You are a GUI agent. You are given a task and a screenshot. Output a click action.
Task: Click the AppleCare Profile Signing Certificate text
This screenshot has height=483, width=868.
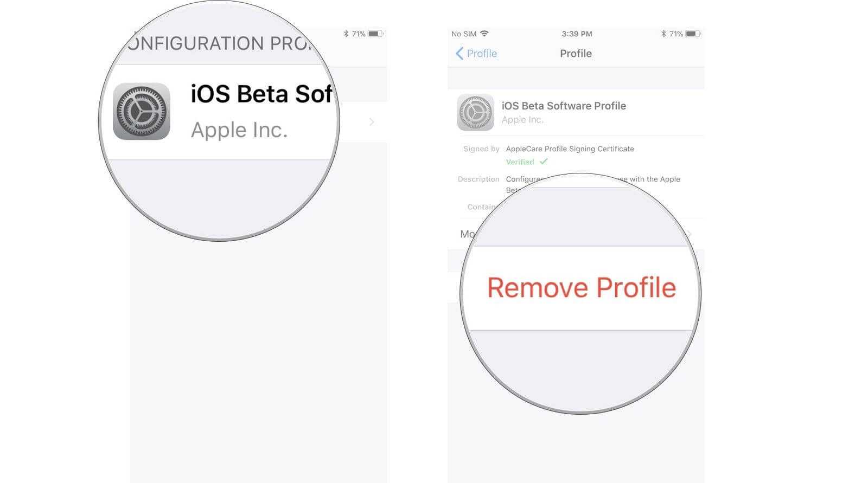[x=570, y=149]
